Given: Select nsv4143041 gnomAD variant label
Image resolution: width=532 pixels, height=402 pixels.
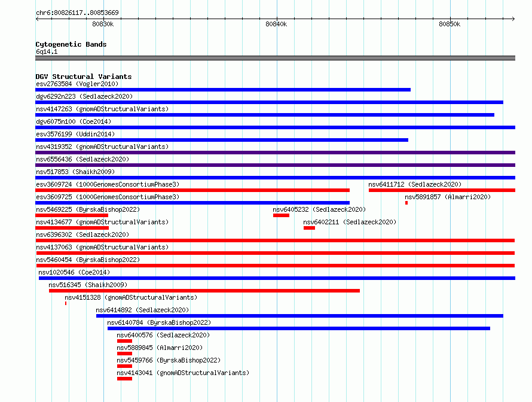Looking at the screenshot, I should pos(183,373).
